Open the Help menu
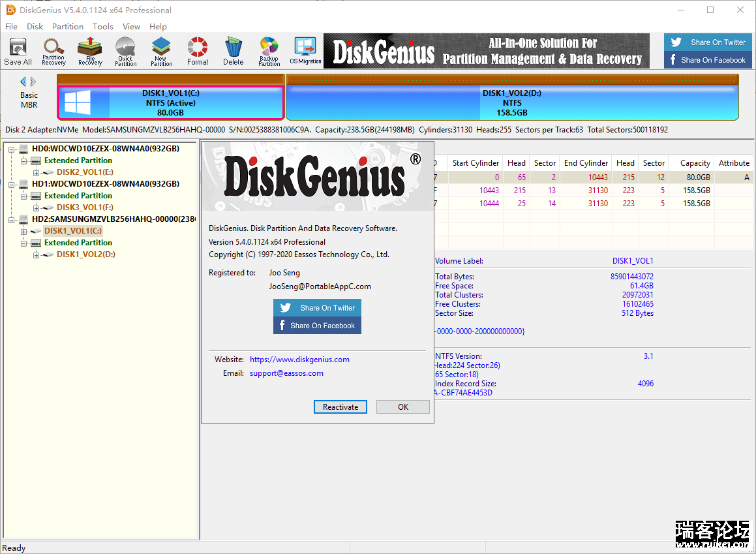The image size is (756, 554). click(158, 27)
